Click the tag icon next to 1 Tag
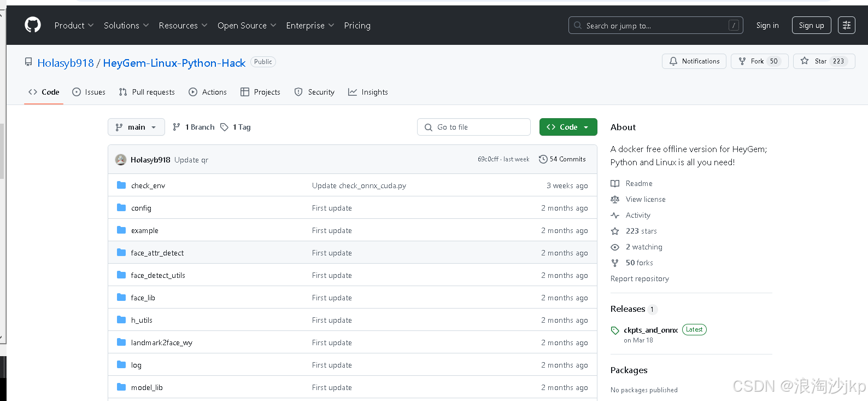Viewport: 868px width, 401px height. pos(224,127)
